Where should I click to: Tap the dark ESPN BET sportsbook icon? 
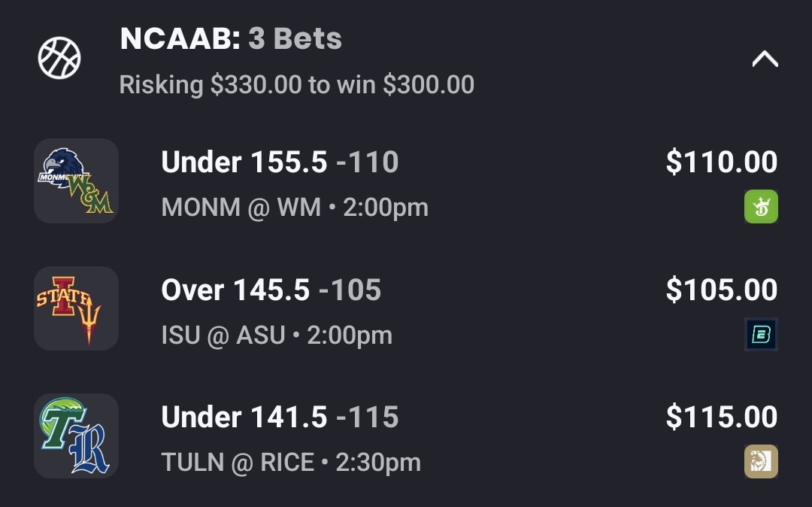pyautogui.click(x=761, y=335)
